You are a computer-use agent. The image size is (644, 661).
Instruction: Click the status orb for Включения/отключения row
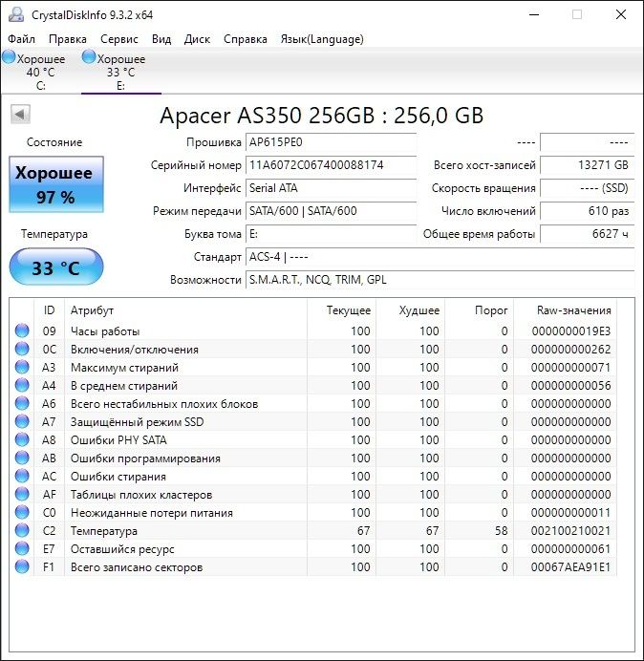[22, 349]
